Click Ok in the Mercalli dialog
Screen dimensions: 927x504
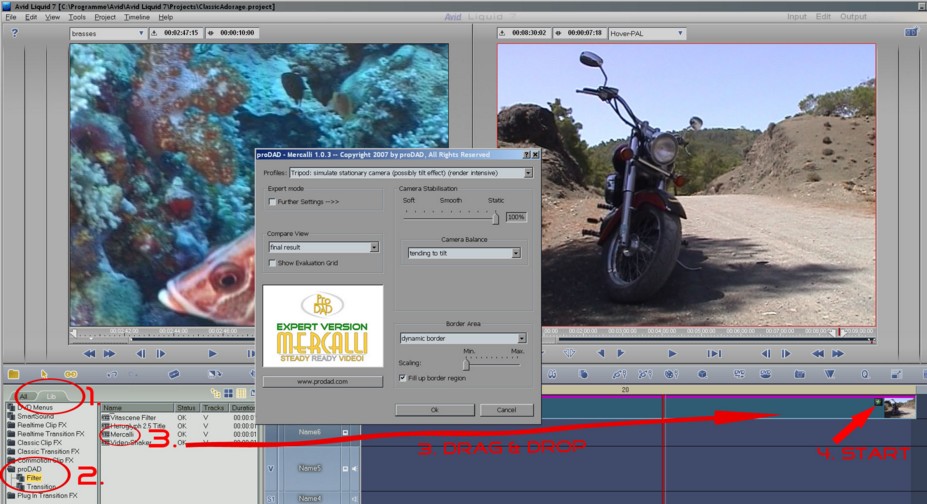(435, 409)
